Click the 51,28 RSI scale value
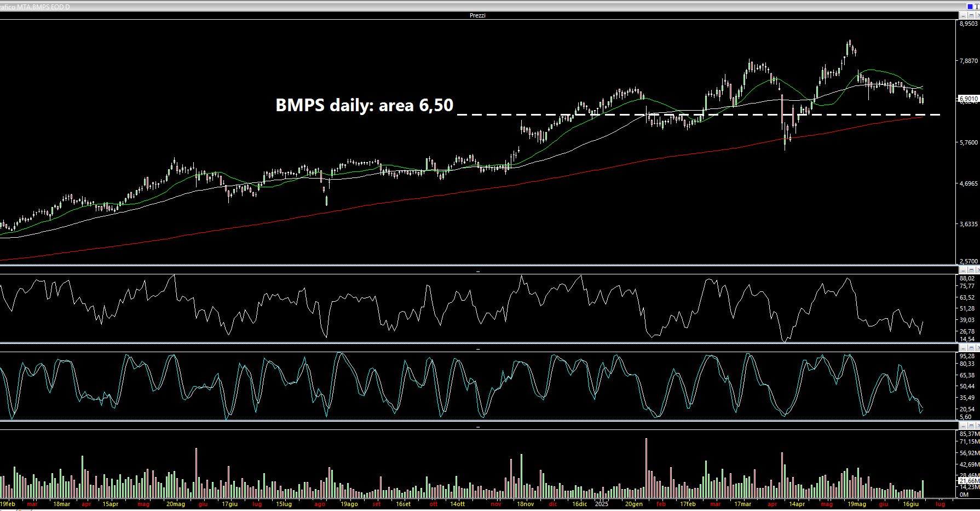The image size is (980, 511). pos(967,309)
